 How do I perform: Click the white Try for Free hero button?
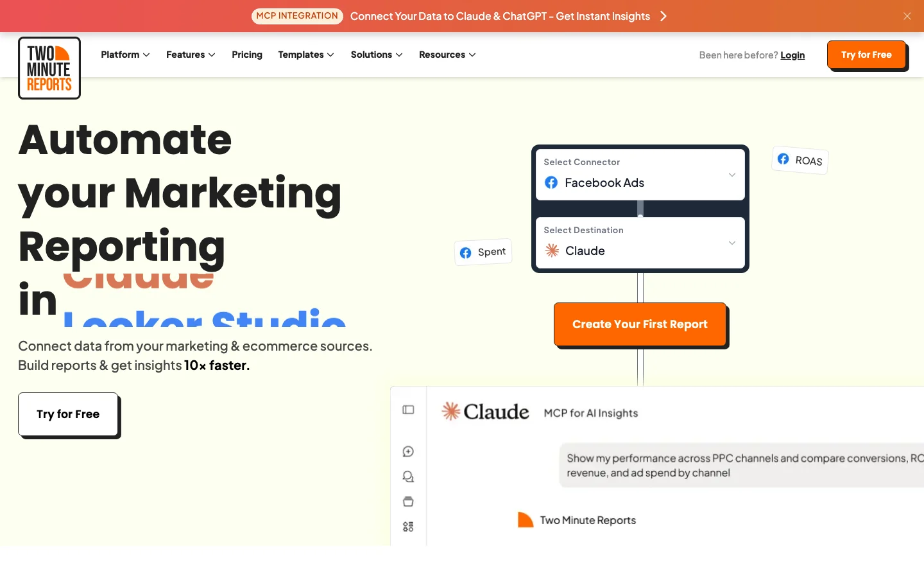(68, 414)
